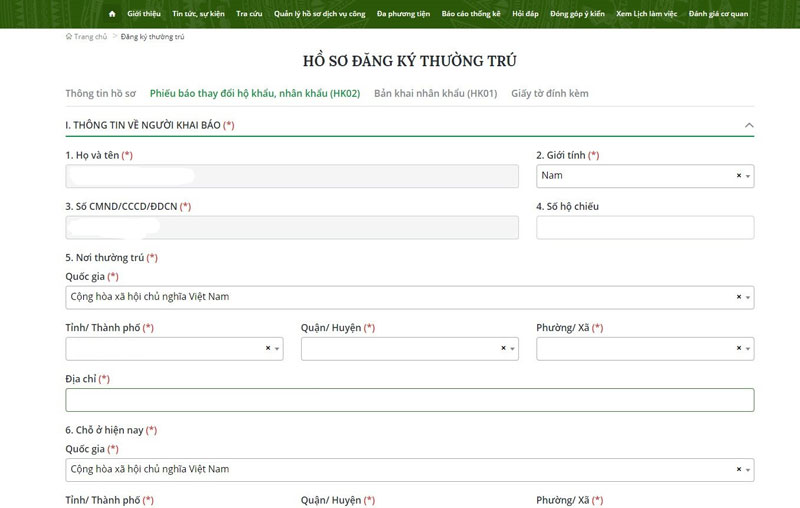
Task: Open Bản khai nhân khẩu (HK01) tab
Action: click(435, 93)
